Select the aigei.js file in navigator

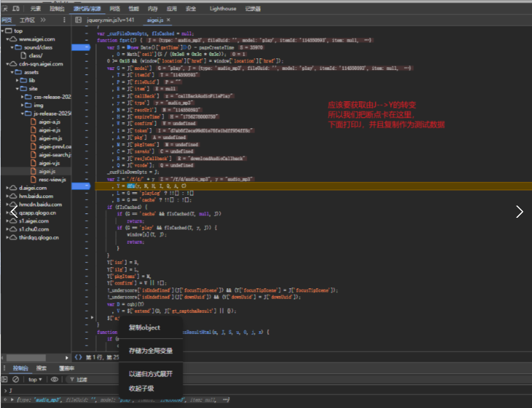click(47, 171)
